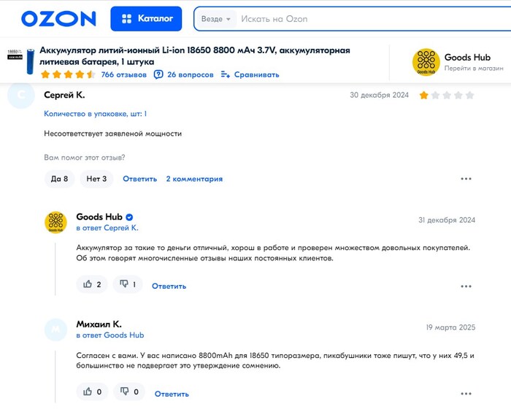Vote Нет 3 on Сергей's review
Viewport: 511px width, 420px height.
96,179
